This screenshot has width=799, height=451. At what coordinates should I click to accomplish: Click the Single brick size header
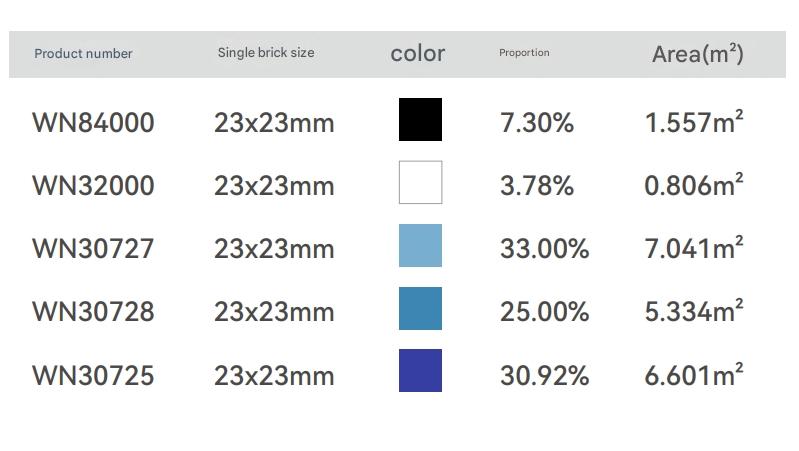(x=266, y=53)
